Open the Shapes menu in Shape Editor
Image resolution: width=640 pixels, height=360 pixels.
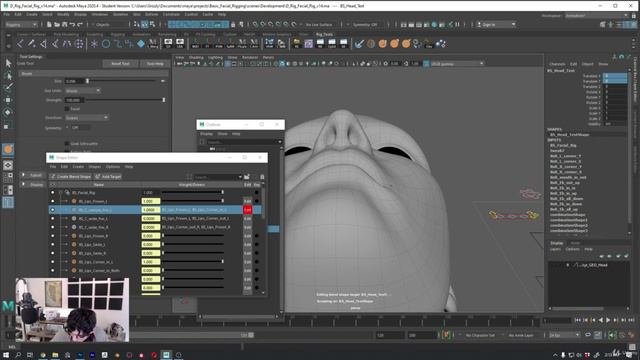(95, 167)
